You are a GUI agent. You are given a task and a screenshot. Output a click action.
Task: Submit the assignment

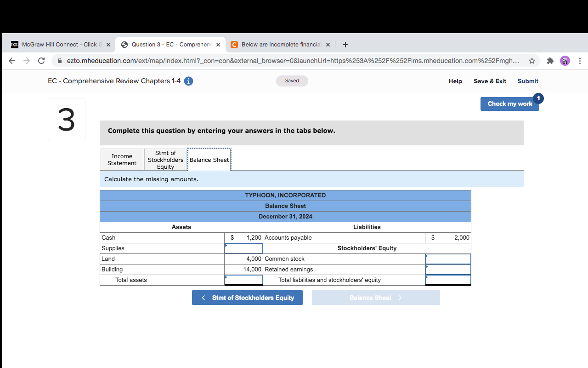[x=528, y=81]
